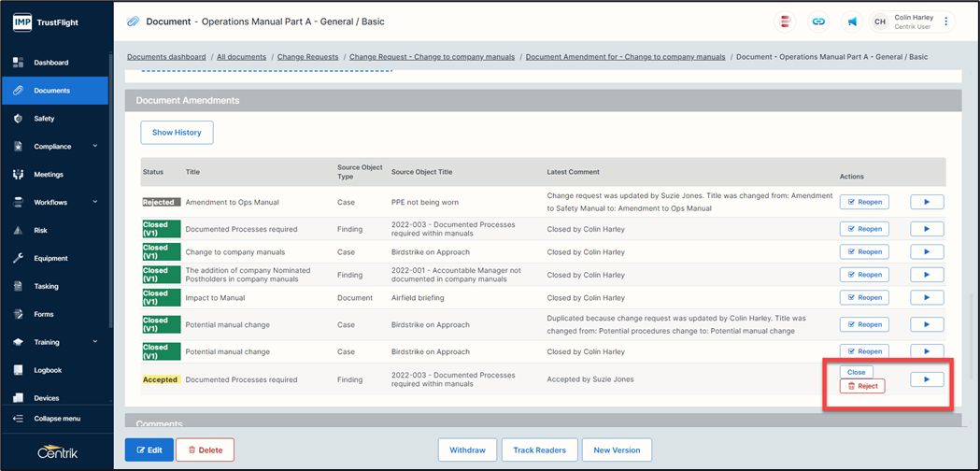Expand the Training sidebar submenu
Image resolution: width=980 pixels, height=471 pixels.
tap(94, 342)
